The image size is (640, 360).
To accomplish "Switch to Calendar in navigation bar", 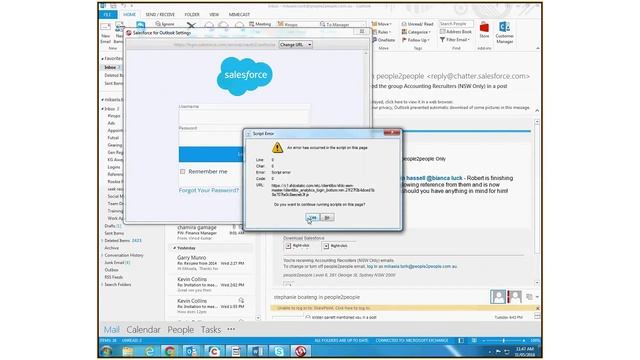I will point(143,329).
